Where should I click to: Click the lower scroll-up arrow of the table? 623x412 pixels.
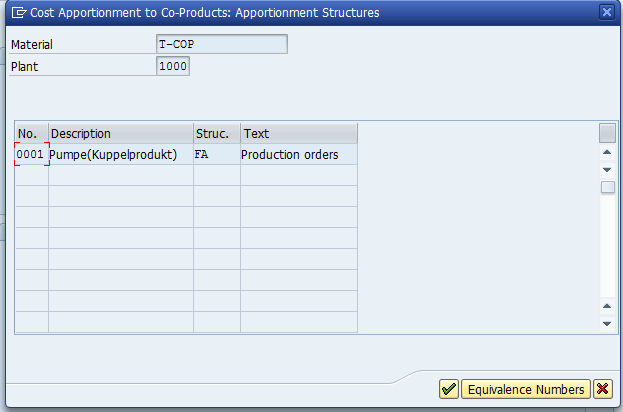tap(607, 305)
